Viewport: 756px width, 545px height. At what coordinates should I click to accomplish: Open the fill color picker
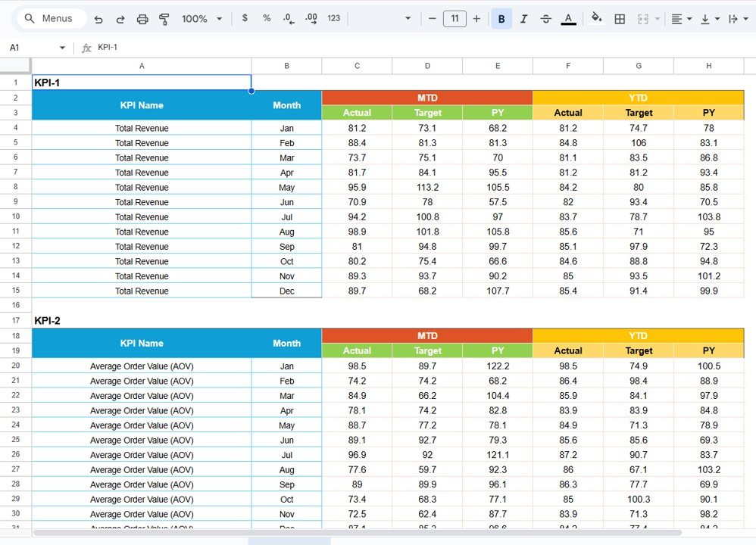[x=596, y=19]
